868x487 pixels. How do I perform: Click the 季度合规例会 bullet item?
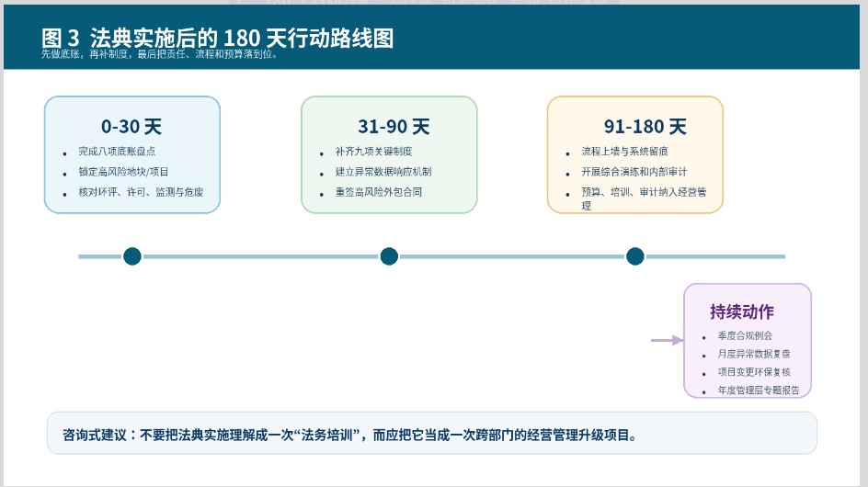click(745, 336)
